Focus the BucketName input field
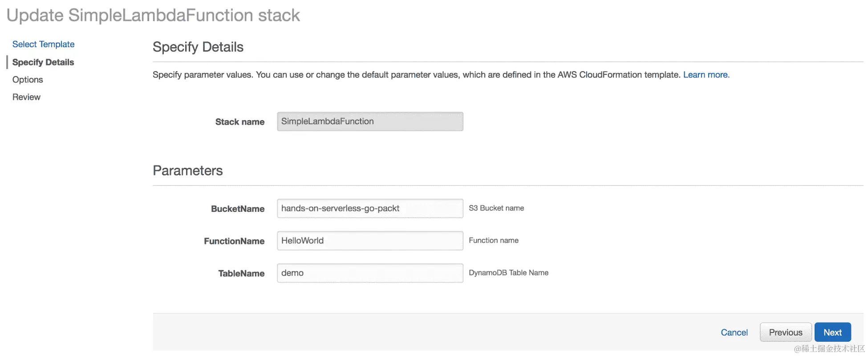 (x=369, y=208)
